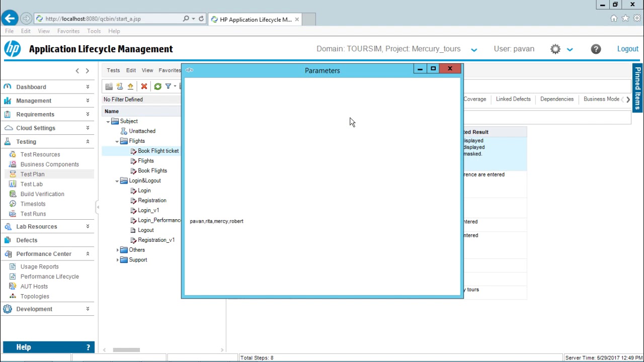Open Test Lab module
644x362 pixels.
tap(31, 184)
